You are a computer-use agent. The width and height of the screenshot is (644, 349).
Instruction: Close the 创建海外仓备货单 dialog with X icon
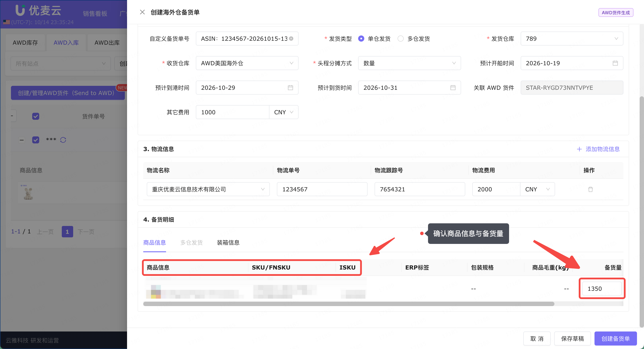pyautogui.click(x=142, y=12)
